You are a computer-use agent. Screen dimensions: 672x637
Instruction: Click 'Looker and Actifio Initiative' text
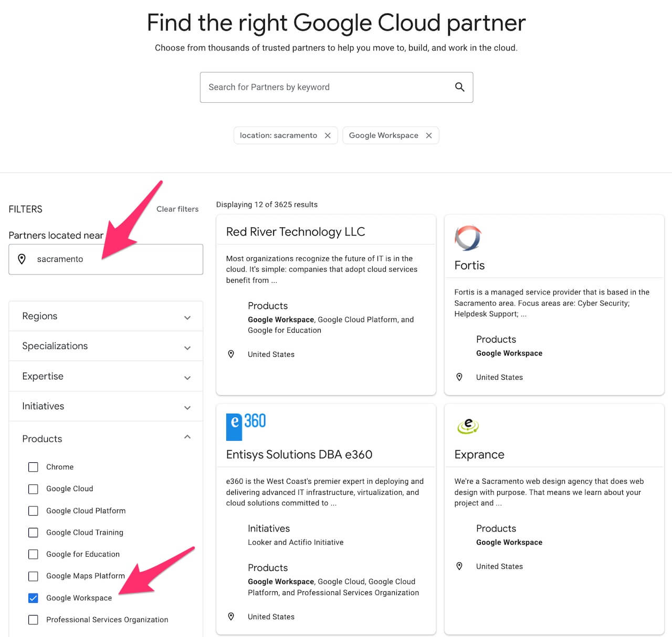[x=296, y=542]
